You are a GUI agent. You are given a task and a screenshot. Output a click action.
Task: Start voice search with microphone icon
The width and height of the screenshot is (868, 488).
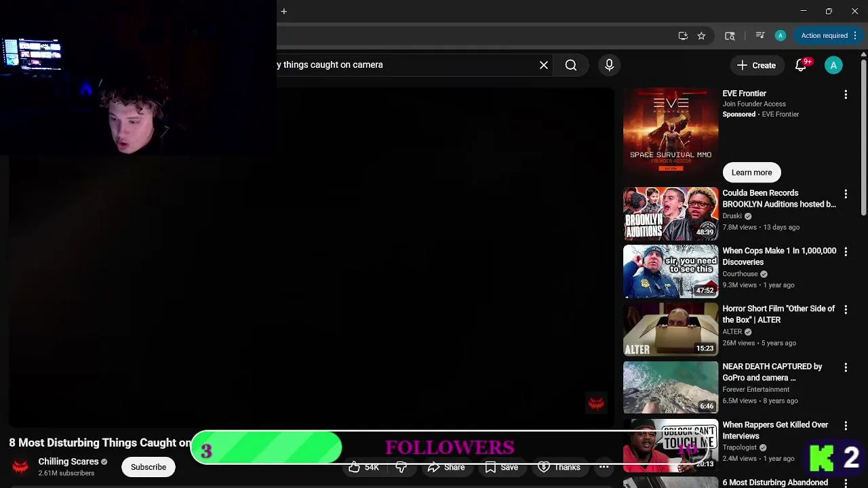609,65
